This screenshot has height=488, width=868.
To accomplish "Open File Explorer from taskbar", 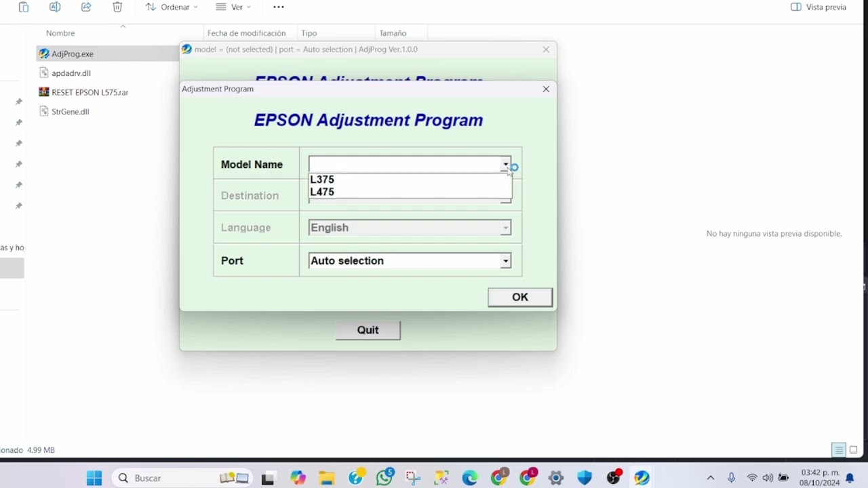I will point(327,478).
